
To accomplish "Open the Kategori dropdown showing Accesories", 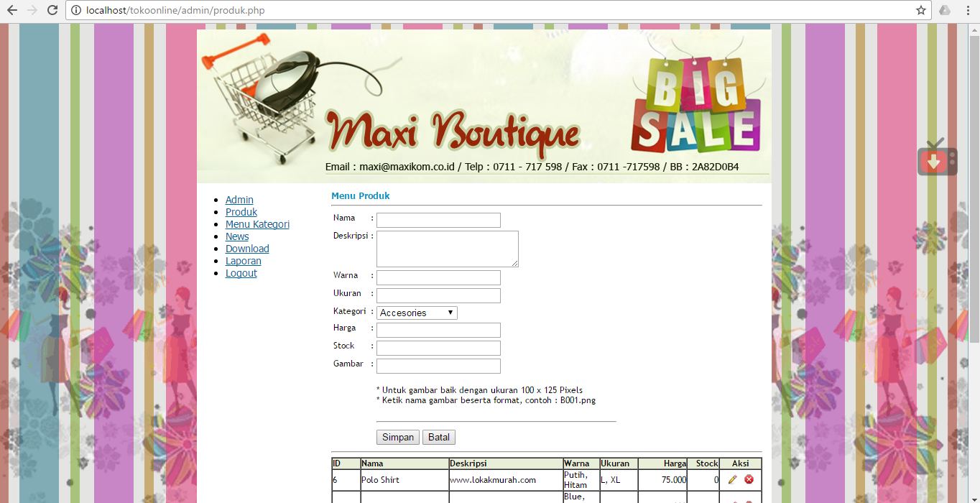I will click(417, 312).
